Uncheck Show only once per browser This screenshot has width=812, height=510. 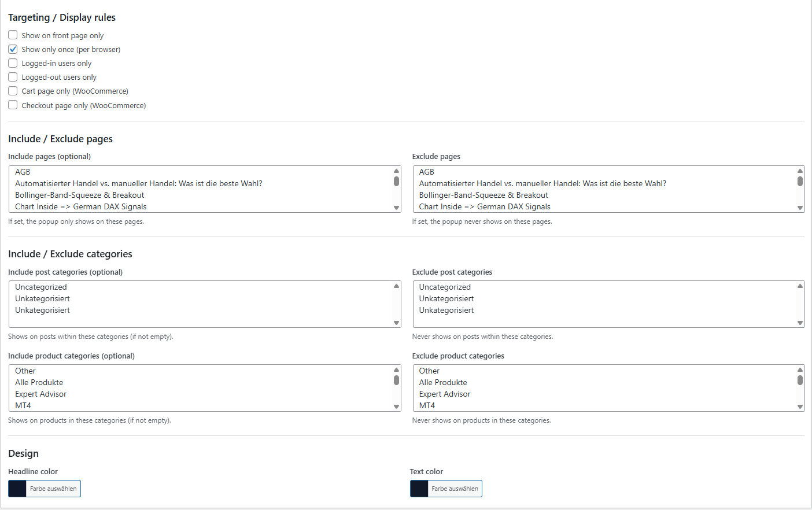[13, 49]
